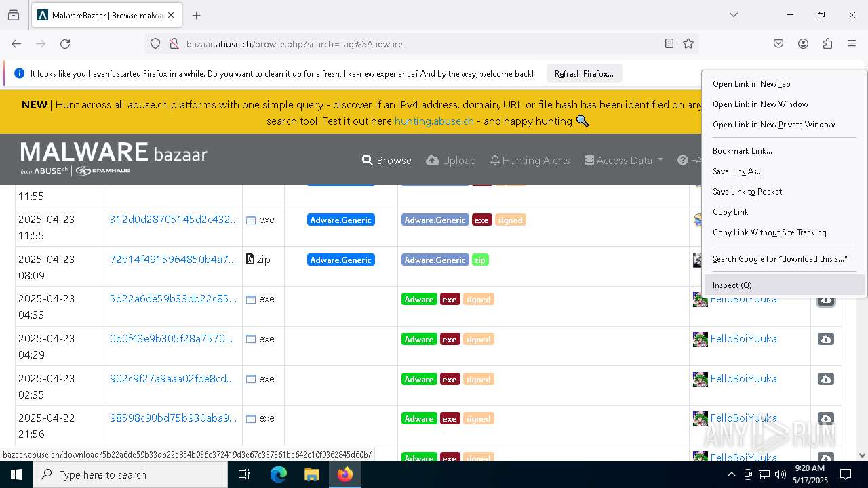Viewport: 868px width, 488px height.
Task: Click exe tag in 04:29 row
Action: tap(450, 340)
